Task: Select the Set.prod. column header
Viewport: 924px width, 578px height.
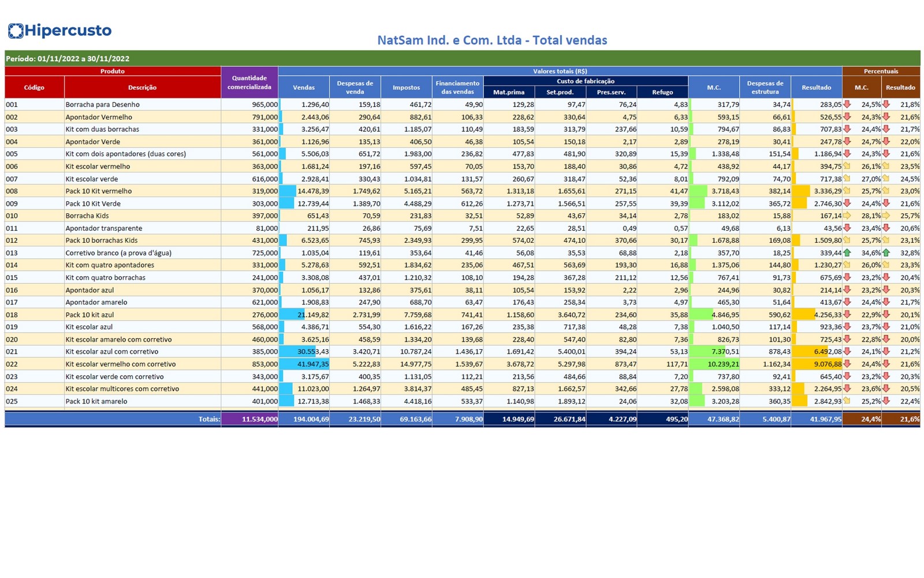Action: coord(560,92)
